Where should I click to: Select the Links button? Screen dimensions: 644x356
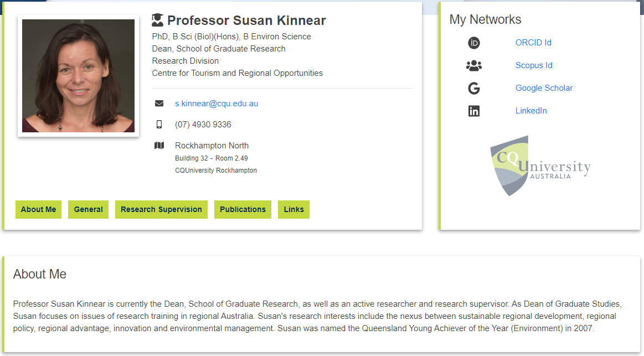[293, 209]
